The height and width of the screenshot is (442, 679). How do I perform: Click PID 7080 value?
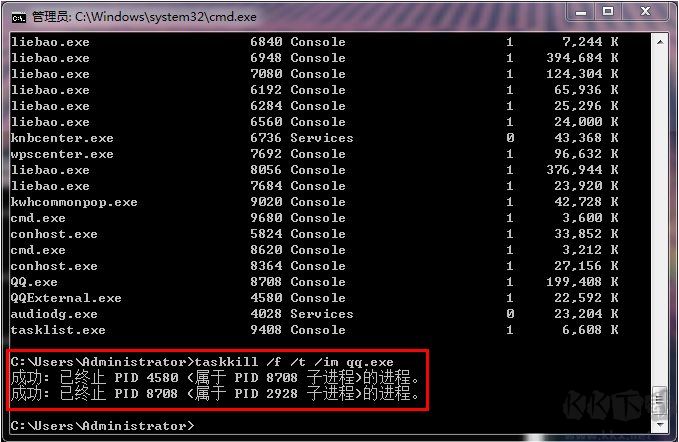point(266,74)
